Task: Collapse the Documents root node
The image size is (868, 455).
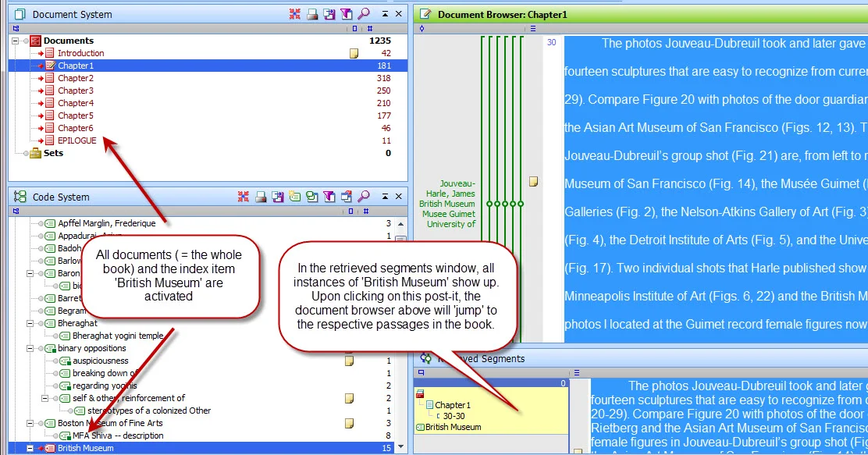Action: (x=16, y=41)
